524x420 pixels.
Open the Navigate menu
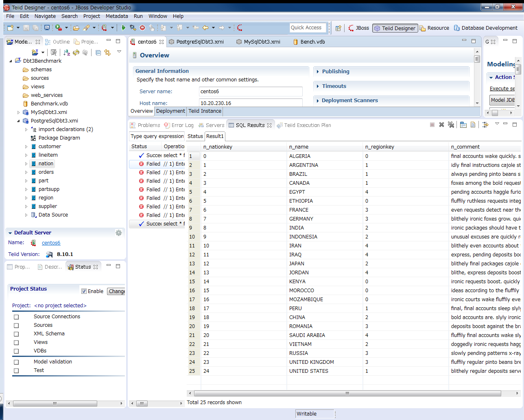45,16
